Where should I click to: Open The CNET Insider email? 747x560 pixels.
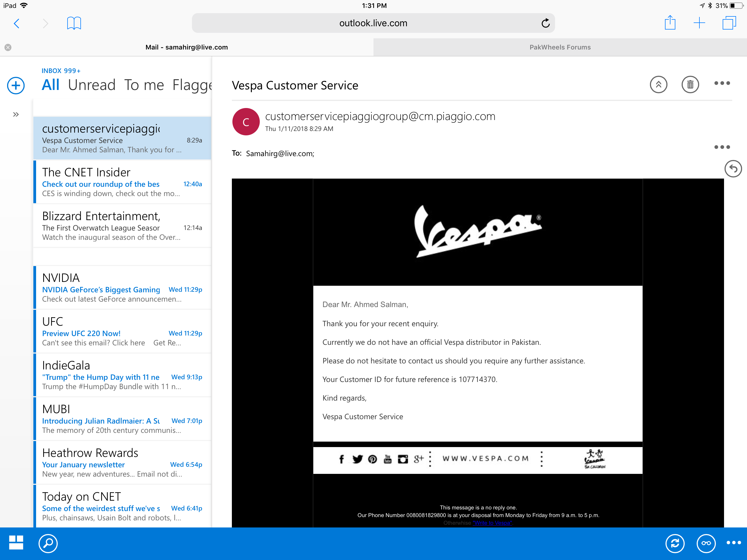coord(122,182)
